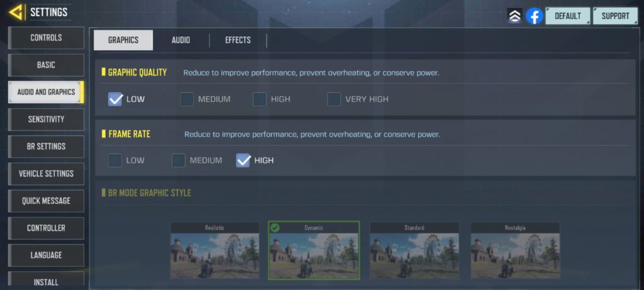Set frame rate to Low
Screen dimensions: 644x290
coord(115,160)
